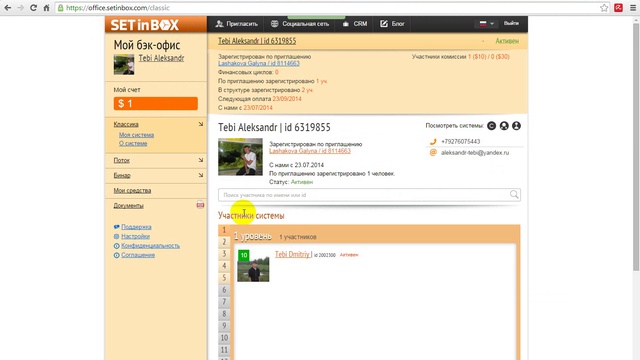Click the red icon beside Документы
Image resolution: width=640 pixels, height=360 pixels.
pos(200,204)
